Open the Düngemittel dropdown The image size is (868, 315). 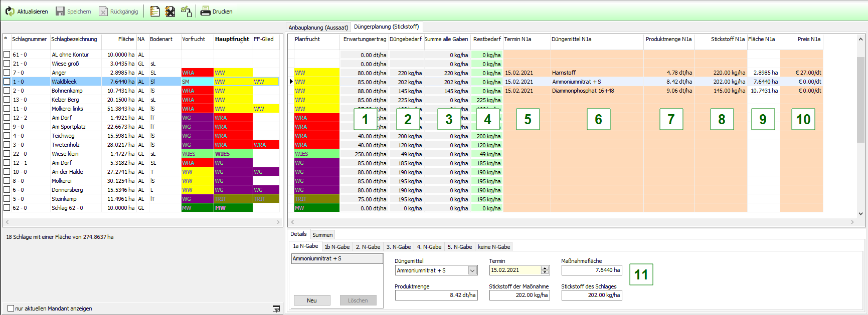pyautogui.click(x=472, y=270)
